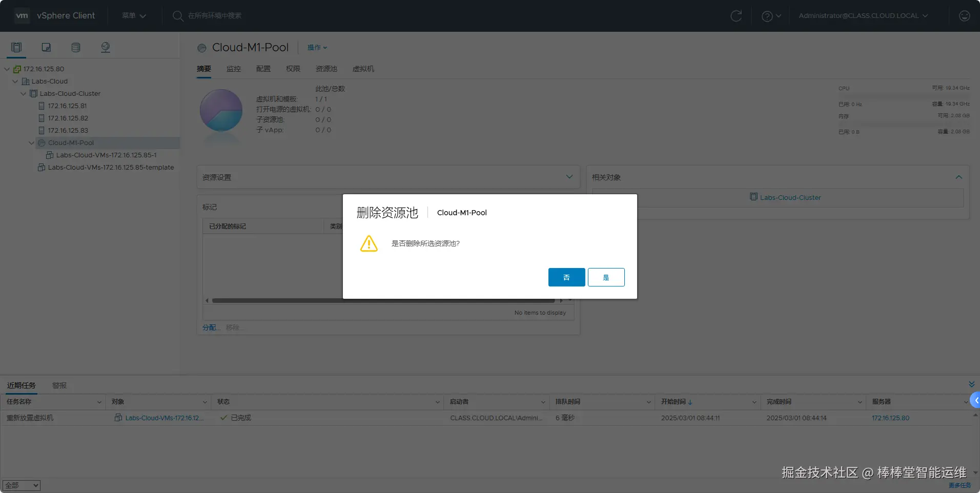The width and height of the screenshot is (980, 493).
Task: Open the Storage inventory view icon
Action: [76, 47]
